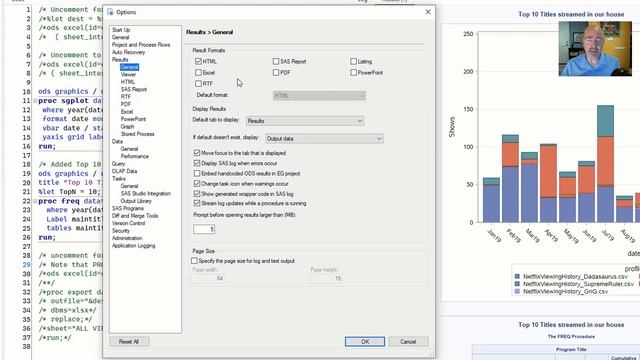This screenshot has height=360, width=640.
Task: Click the Cancel button
Action: click(x=408, y=342)
